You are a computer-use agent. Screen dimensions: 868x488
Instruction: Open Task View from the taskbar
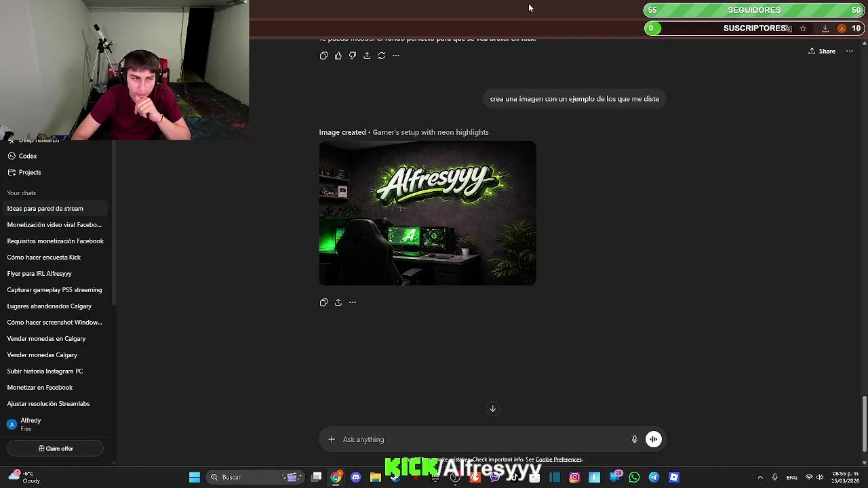[x=316, y=477]
